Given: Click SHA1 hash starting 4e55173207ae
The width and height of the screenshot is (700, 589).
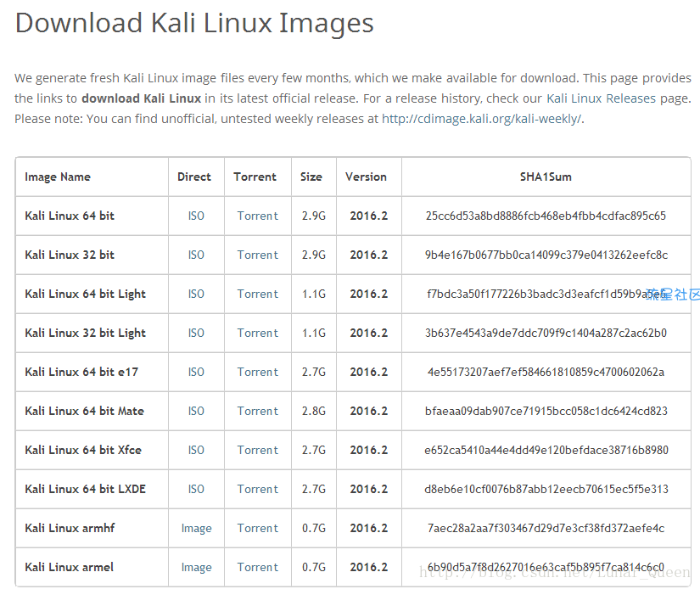Looking at the screenshot, I should pyautogui.click(x=546, y=372).
